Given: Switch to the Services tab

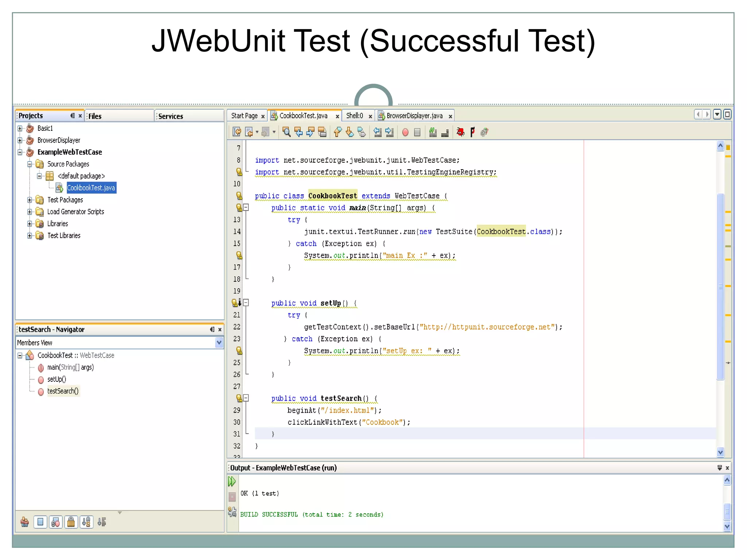Looking at the screenshot, I should (x=171, y=116).
